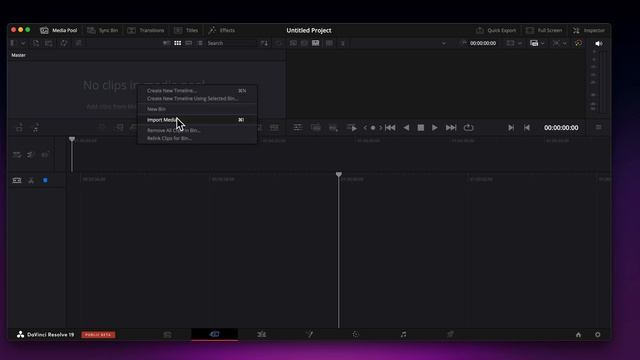Viewport: 640px width, 360px height.
Task: Jump to the first frame
Action: coord(390,128)
